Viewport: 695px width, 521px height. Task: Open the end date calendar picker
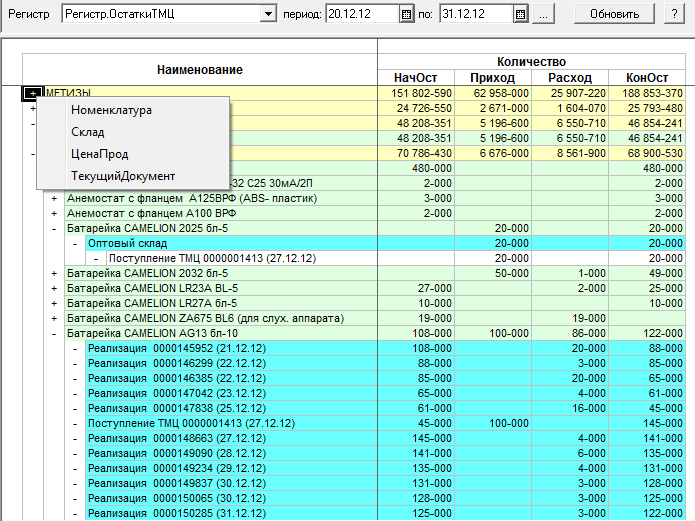[520, 14]
